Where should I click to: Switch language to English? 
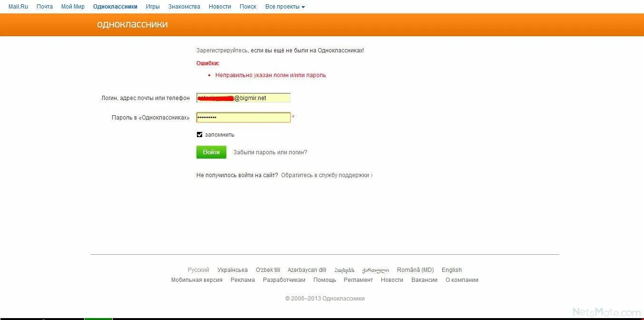click(452, 270)
